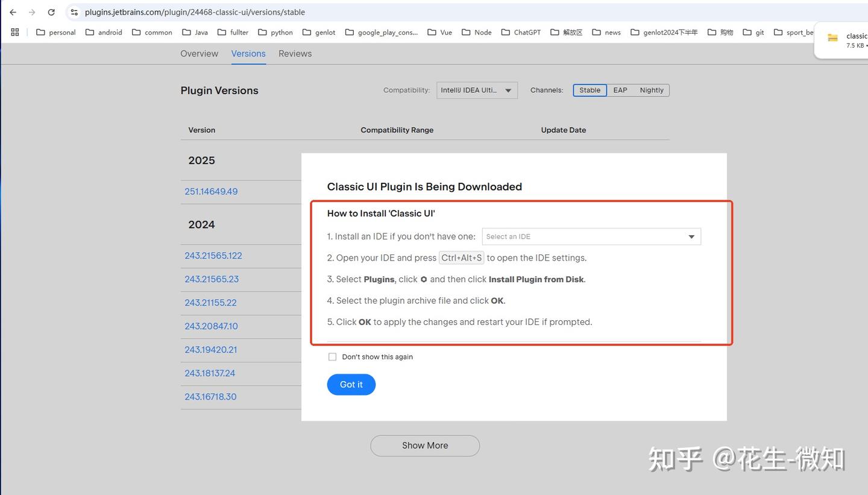Switch to the Overview tab

click(x=199, y=54)
